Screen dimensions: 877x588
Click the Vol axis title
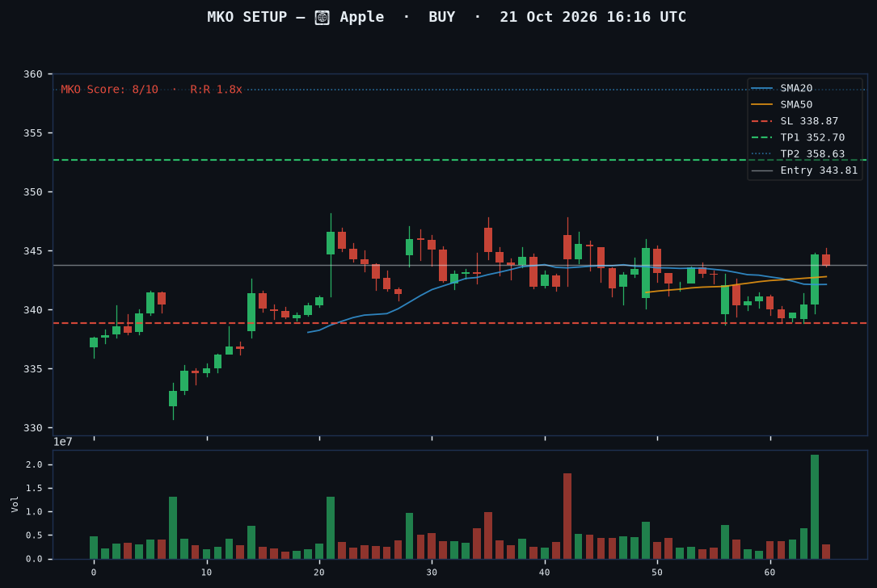(15, 504)
